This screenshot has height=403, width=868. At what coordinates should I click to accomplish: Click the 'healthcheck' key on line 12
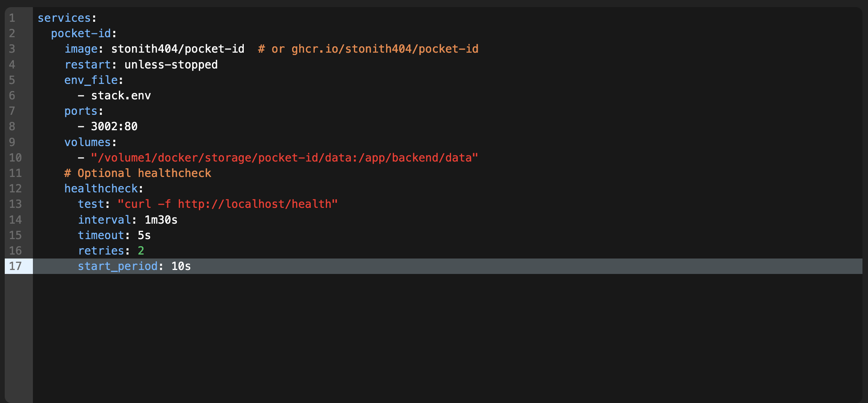click(101, 188)
